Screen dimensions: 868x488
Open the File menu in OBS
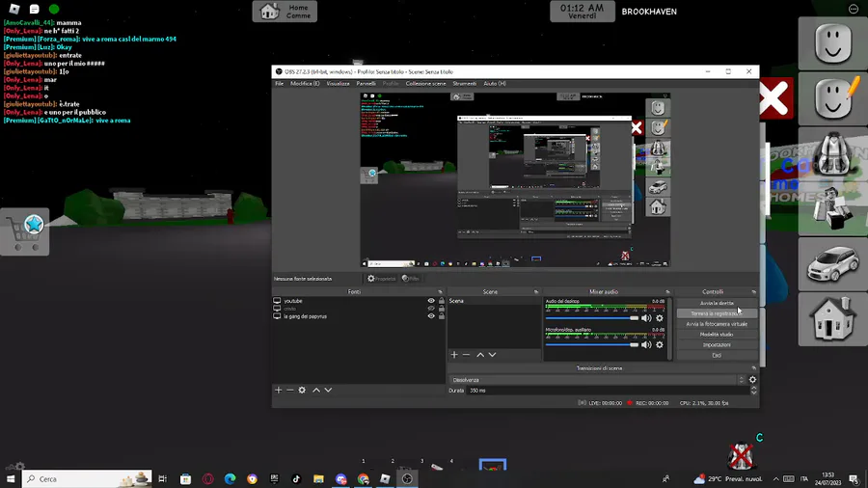(x=279, y=84)
